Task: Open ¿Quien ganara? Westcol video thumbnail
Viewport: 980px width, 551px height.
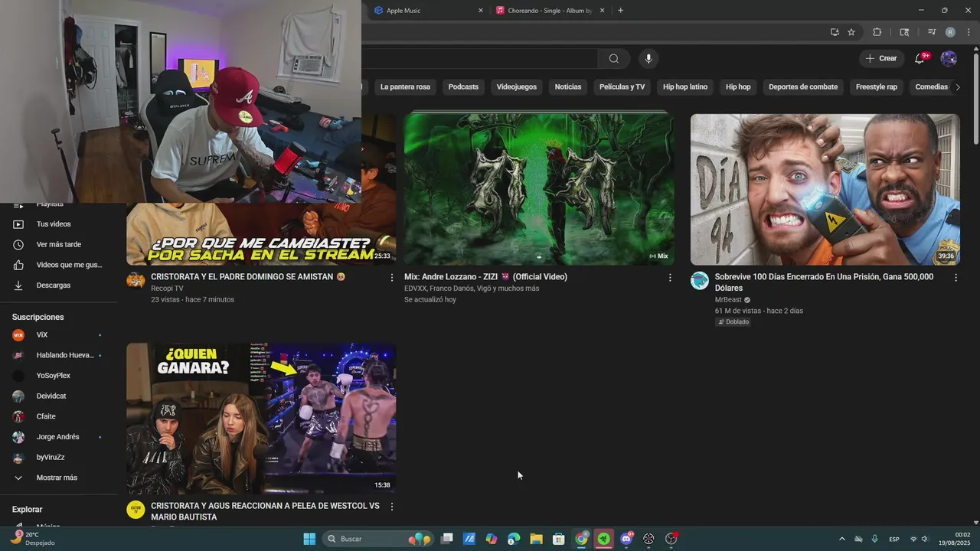Action: (x=261, y=418)
